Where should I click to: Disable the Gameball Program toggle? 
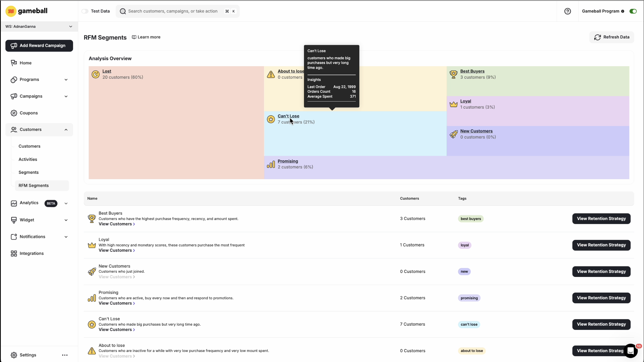(633, 11)
